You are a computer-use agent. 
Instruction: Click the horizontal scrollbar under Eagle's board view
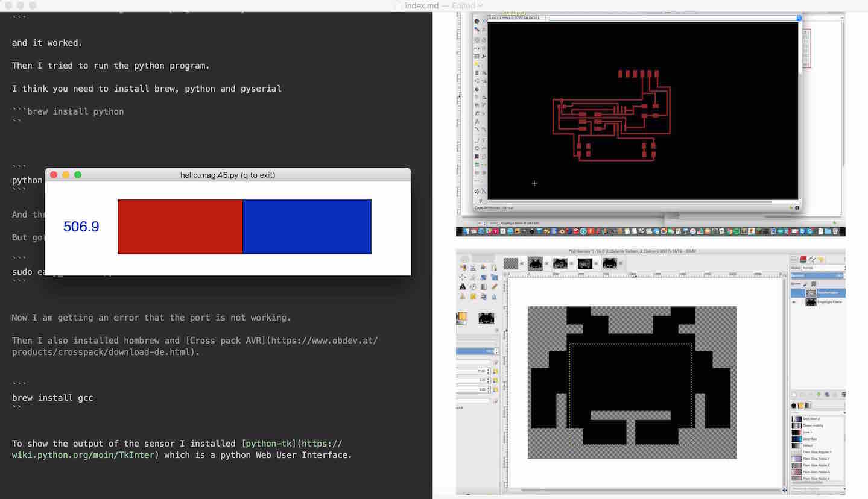pos(629,202)
